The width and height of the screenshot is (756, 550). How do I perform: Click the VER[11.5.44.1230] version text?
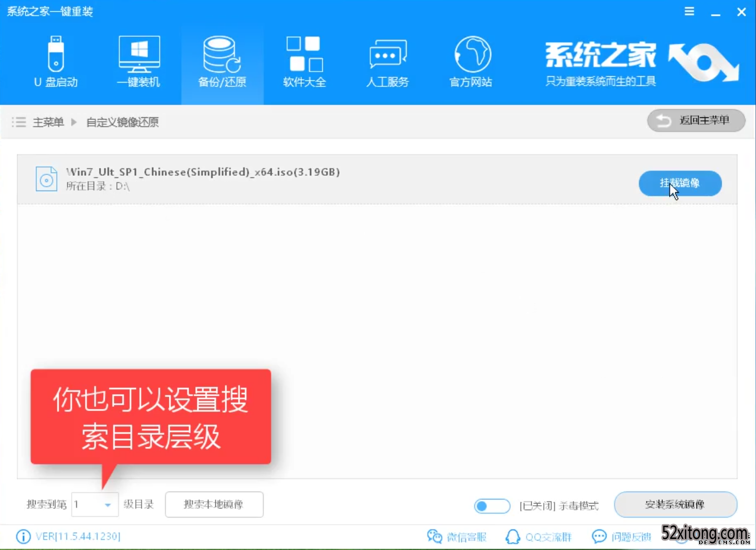pyautogui.click(x=78, y=536)
